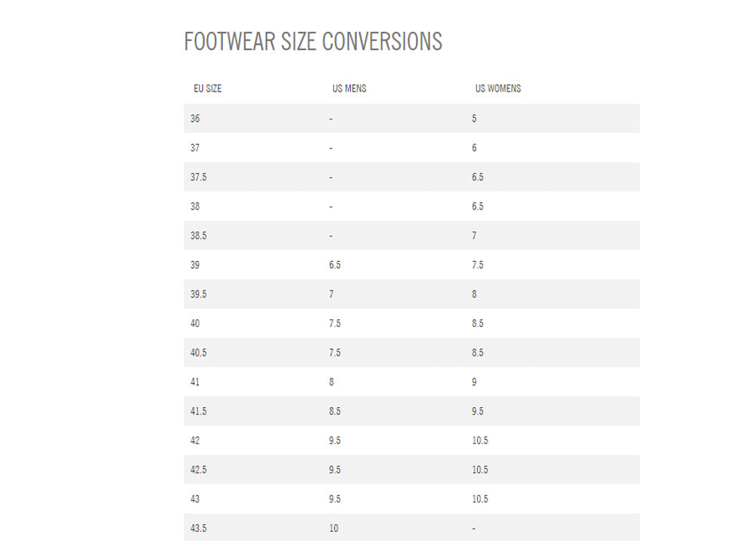The image size is (756, 541).
Task: Click US womens 10.5 in EU 42.5 row
Action: pos(480,470)
